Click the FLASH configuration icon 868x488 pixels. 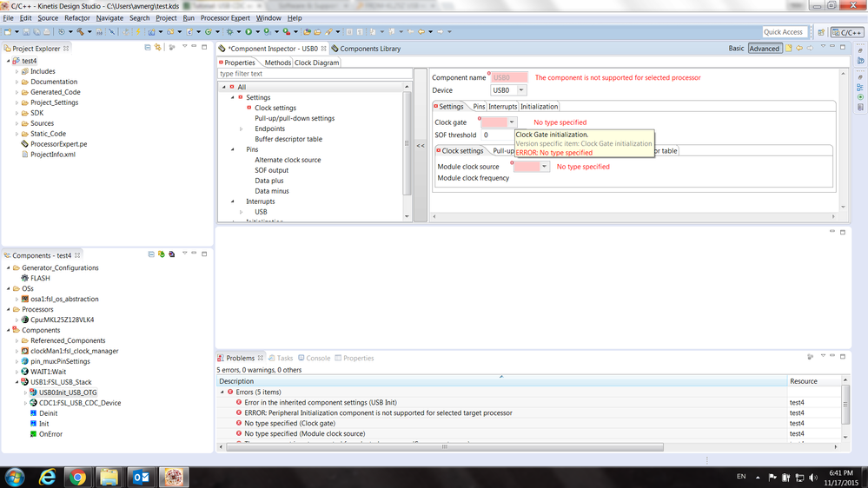tap(25, 279)
